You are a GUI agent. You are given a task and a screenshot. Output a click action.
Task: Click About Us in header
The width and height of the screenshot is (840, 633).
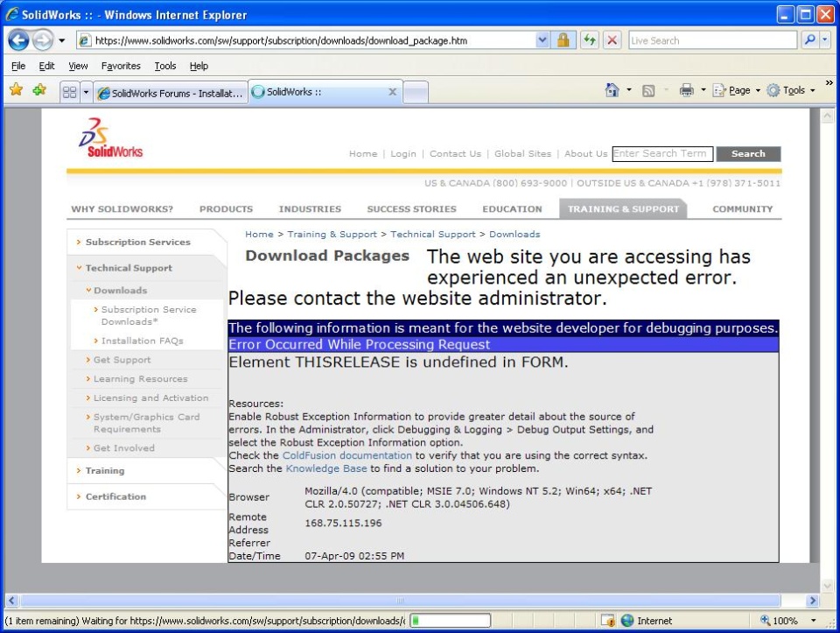click(585, 154)
